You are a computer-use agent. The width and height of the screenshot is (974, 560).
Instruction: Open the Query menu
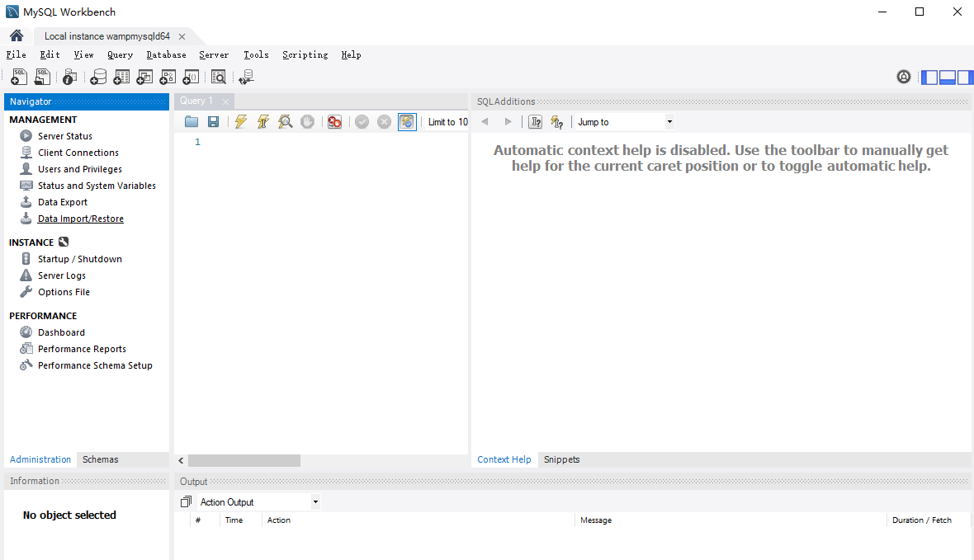pos(120,54)
